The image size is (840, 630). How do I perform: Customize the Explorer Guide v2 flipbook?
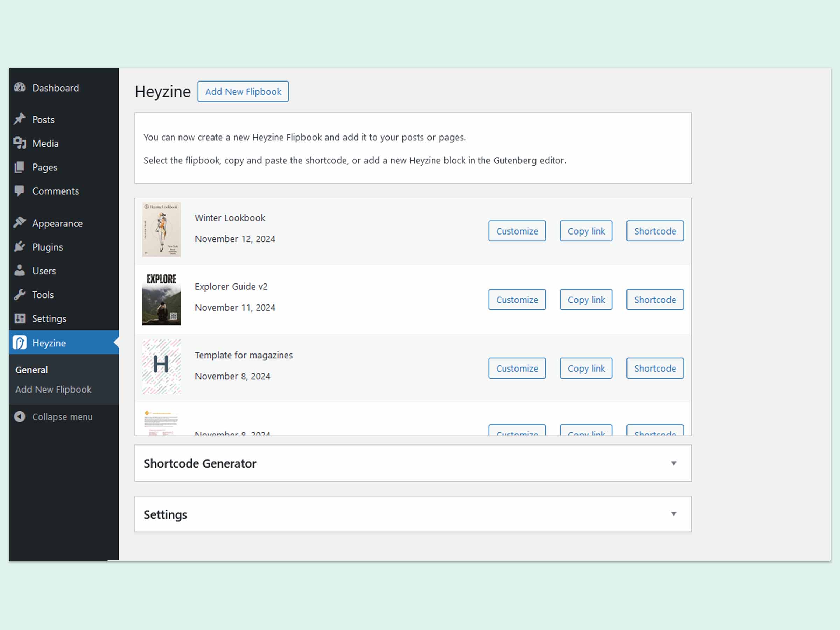point(517,300)
